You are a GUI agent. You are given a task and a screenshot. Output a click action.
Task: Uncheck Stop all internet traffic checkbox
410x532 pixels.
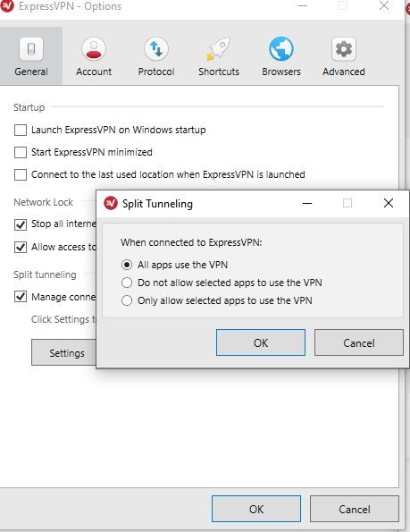(x=21, y=224)
